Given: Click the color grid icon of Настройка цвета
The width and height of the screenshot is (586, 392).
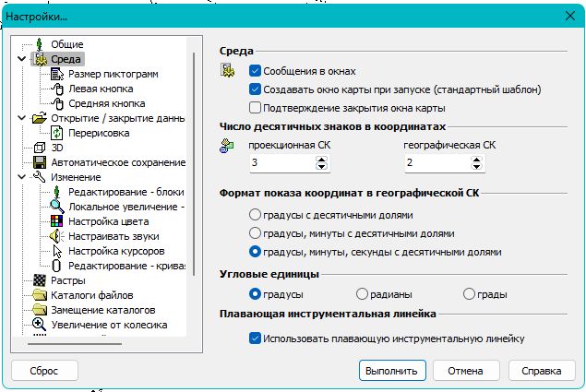Looking at the screenshot, I should click(x=57, y=221).
